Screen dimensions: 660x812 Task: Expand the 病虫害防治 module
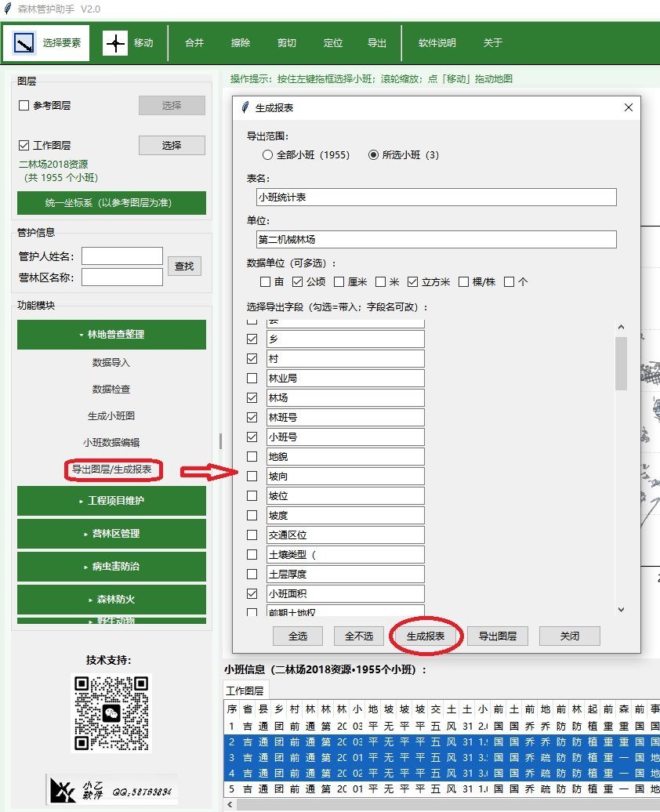111,567
